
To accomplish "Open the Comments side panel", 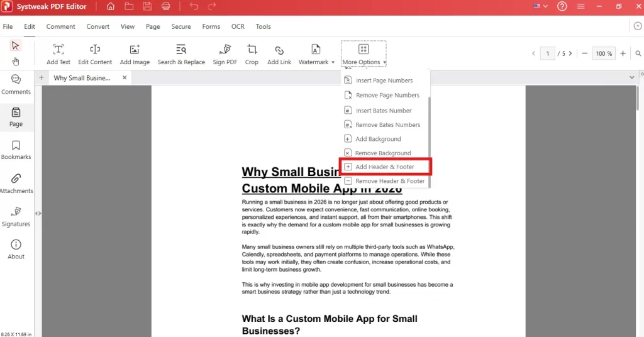I will pyautogui.click(x=16, y=84).
